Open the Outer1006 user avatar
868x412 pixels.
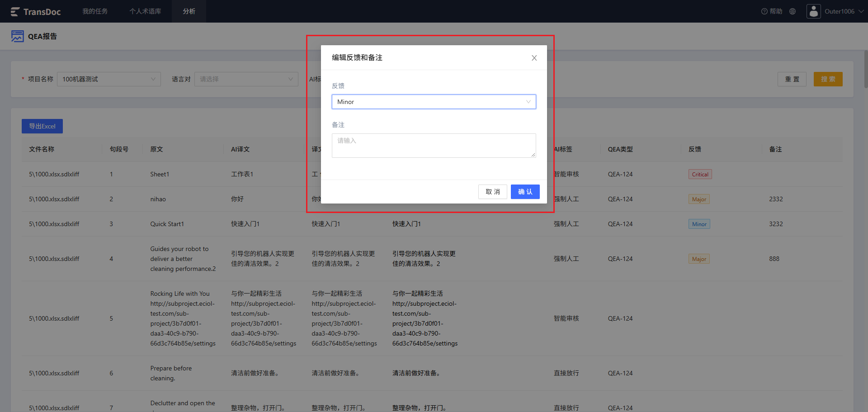[x=813, y=11]
